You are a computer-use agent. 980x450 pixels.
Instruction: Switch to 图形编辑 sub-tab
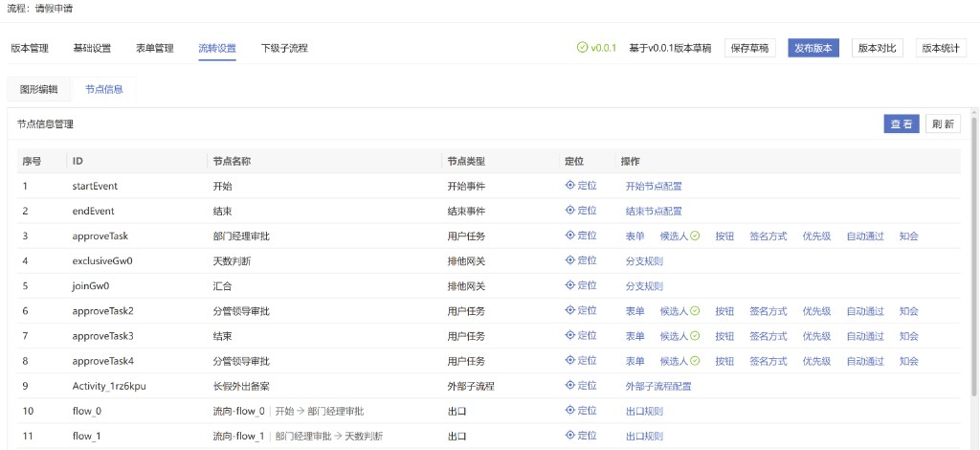click(38, 89)
